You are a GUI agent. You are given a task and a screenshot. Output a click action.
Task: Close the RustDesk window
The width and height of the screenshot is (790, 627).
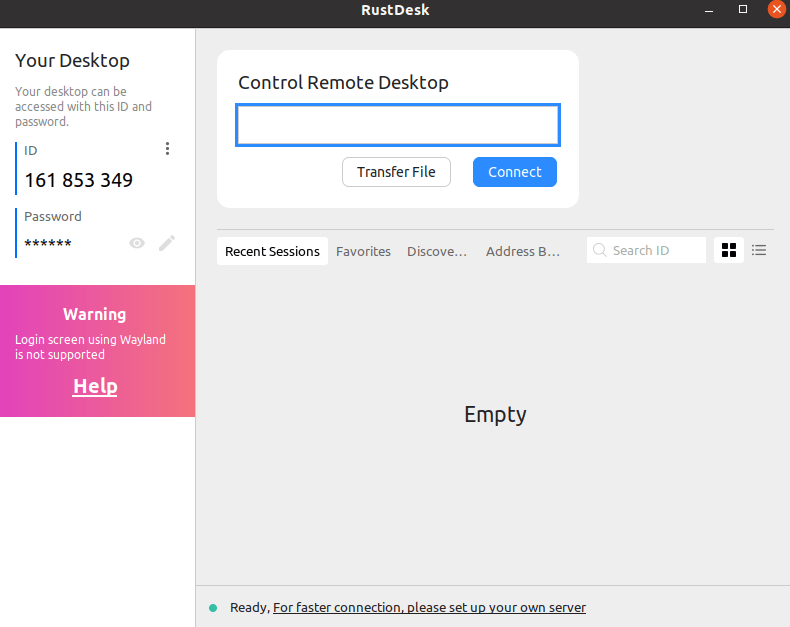click(776, 9)
